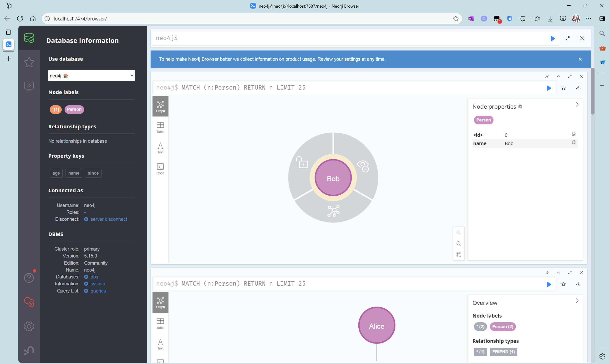610x364 pixels.
Task: Open the Browser Sync cloud panel
Action: [x=29, y=302]
